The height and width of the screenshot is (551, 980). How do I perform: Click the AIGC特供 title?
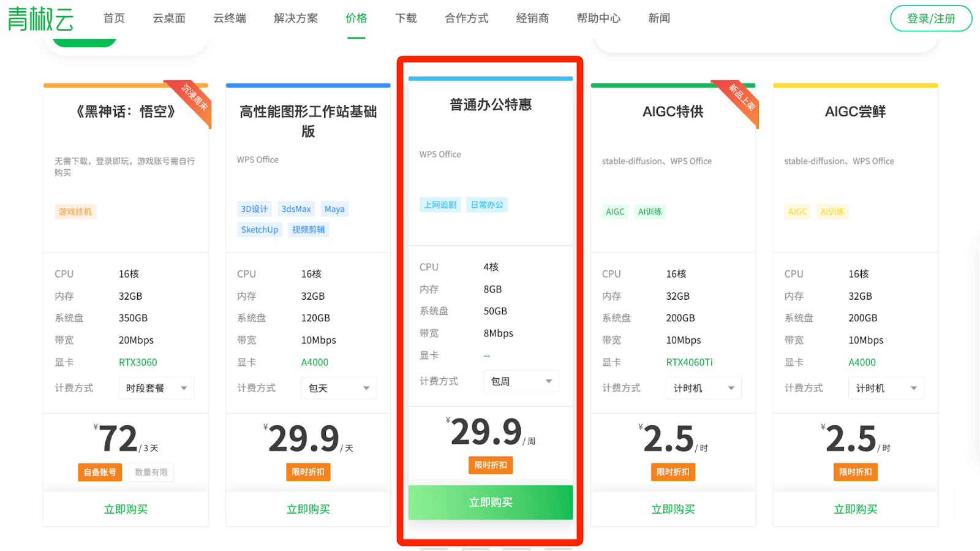673,112
